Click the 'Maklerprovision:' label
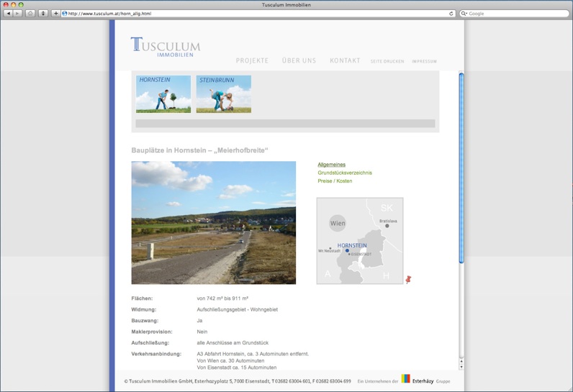The width and height of the screenshot is (573, 392). coord(152,332)
